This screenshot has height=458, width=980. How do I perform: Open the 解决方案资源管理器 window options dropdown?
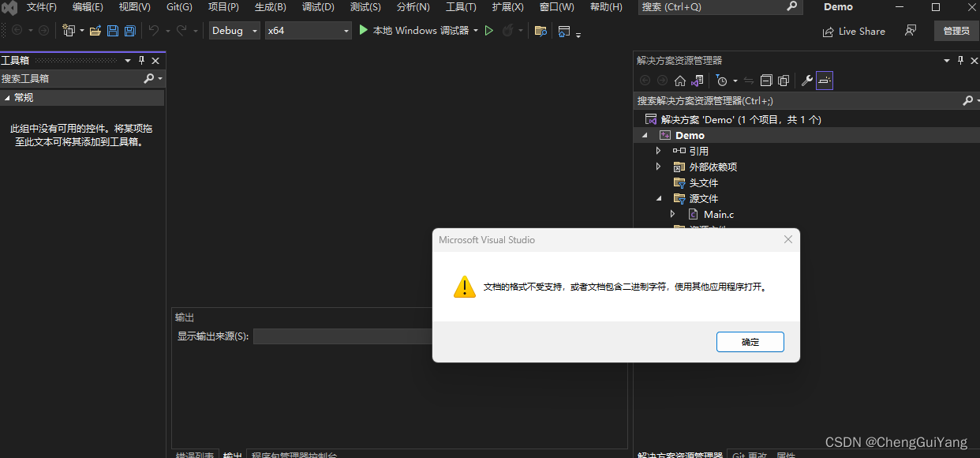(x=947, y=61)
